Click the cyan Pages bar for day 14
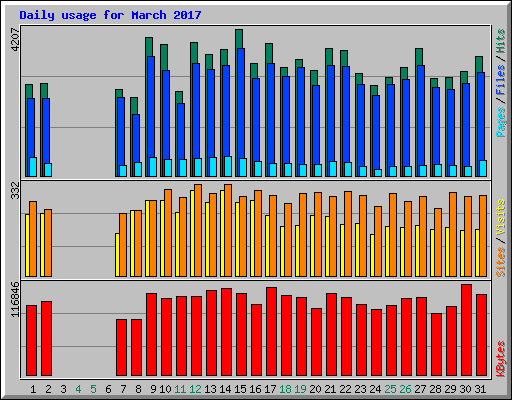This screenshot has height=400, width=512. [x=228, y=166]
